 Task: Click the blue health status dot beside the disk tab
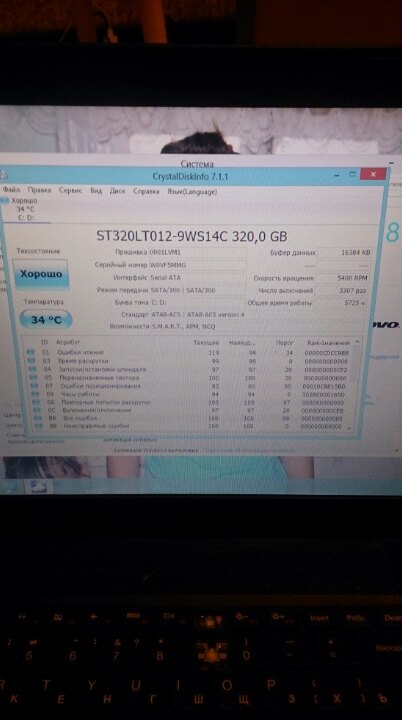tap(5, 200)
